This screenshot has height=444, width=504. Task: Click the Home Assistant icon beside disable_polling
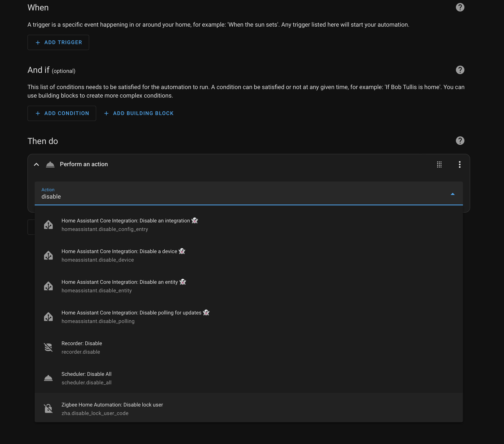click(48, 317)
